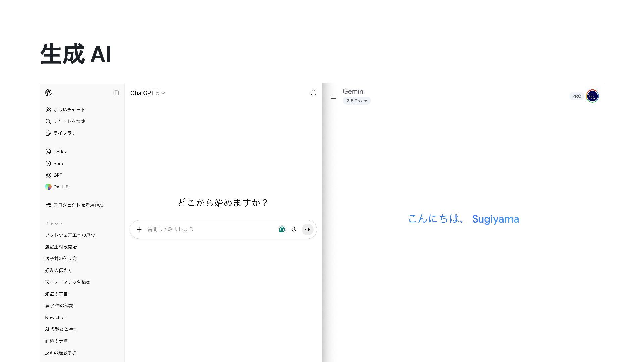This screenshot has width=644, height=362.
Task: Open chat 反AIの懸念事項
Action: (x=61, y=353)
